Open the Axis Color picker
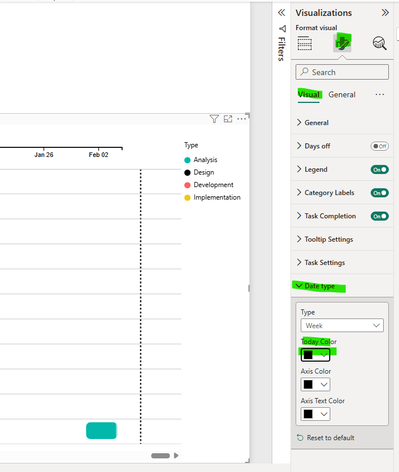 coord(315,384)
